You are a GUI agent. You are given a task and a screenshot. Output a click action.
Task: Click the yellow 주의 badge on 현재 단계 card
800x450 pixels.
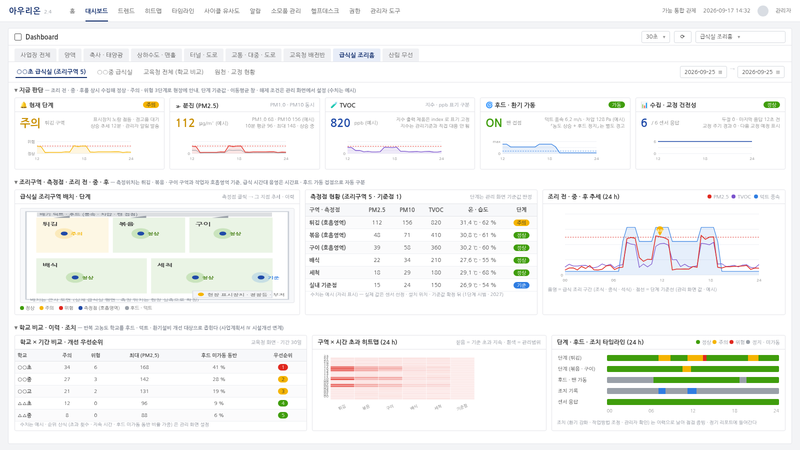(151, 105)
